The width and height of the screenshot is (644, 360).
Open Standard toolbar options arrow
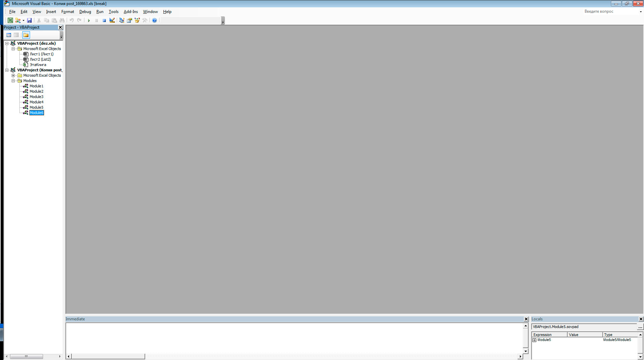tap(223, 21)
